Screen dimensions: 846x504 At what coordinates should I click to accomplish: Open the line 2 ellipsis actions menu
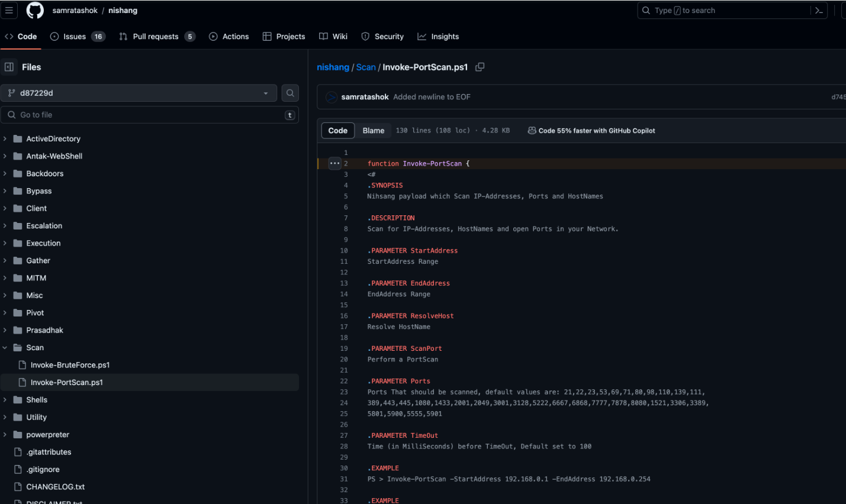pyautogui.click(x=334, y=163)
